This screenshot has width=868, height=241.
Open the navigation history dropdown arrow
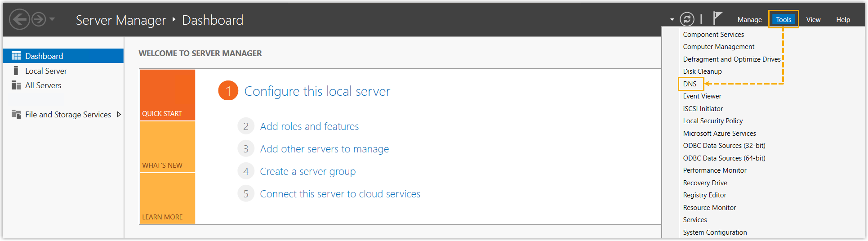(52, 19)
